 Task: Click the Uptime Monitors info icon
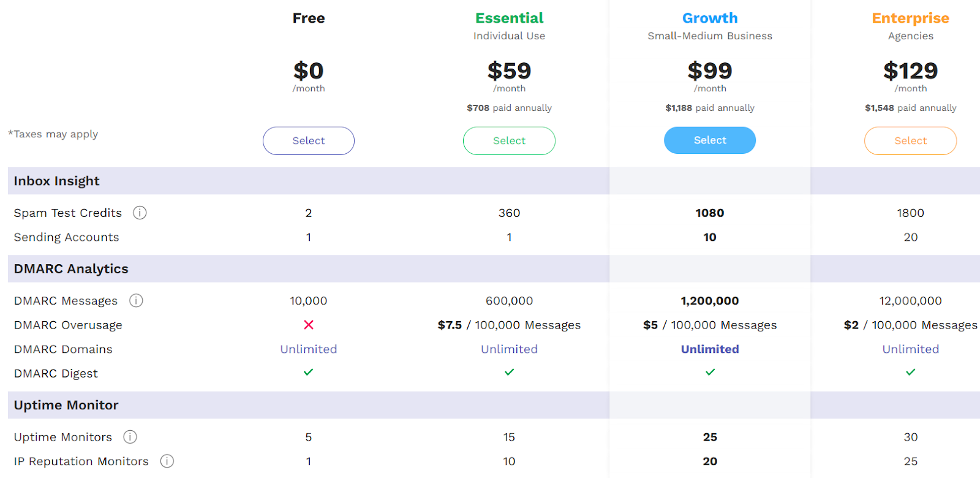point(129,437)
